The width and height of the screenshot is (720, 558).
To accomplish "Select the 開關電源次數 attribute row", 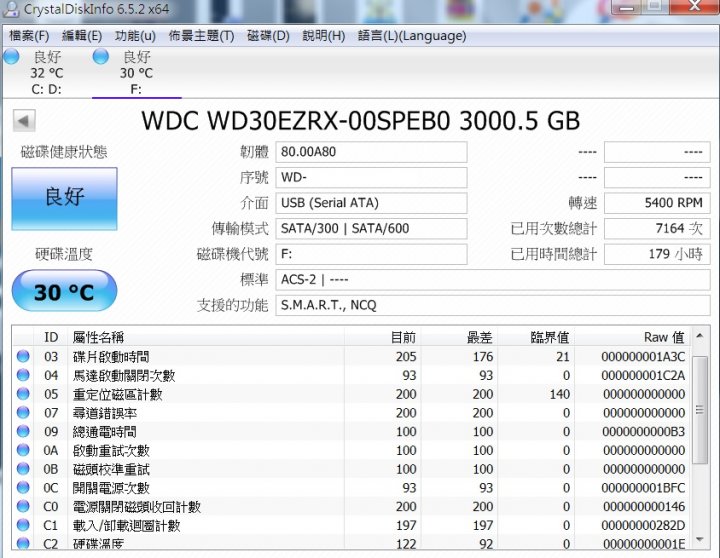I will click(352, 487).
